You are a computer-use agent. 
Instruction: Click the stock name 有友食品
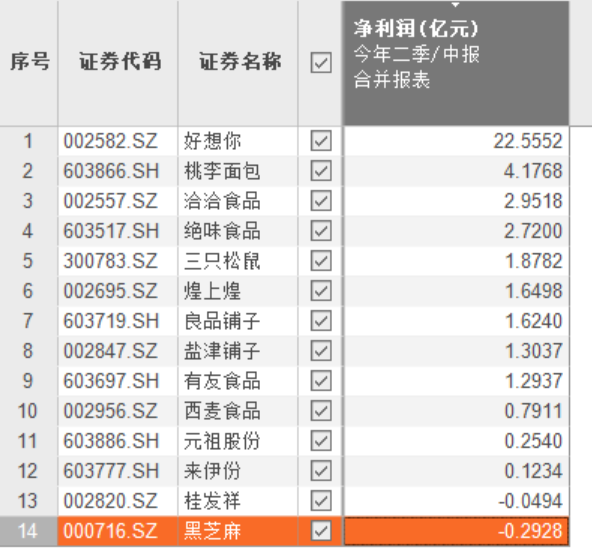click(x=222, y=381)
